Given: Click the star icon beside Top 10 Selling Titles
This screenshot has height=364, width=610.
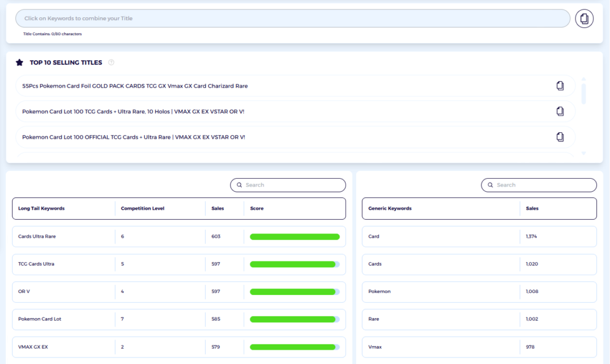Looking at the screenshot, I should (x=20, y=62).
